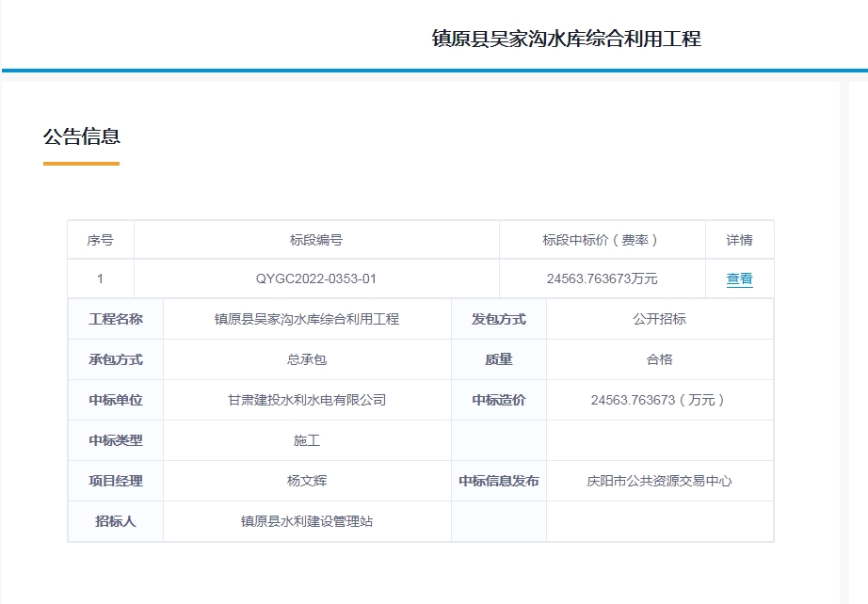Viewport: 868px width, 604px height.
Task: Click the 质量 label
Action: click(x=499, y=359)
